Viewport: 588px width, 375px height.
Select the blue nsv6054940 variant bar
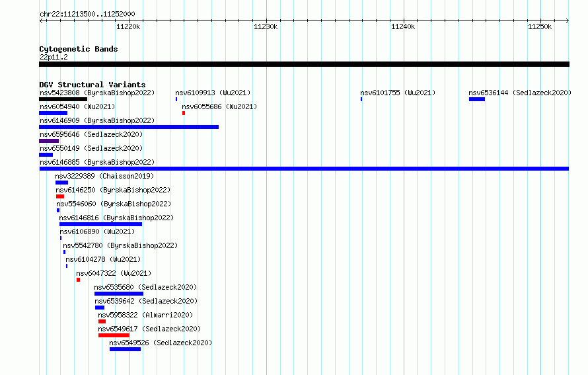pos(54,113)
